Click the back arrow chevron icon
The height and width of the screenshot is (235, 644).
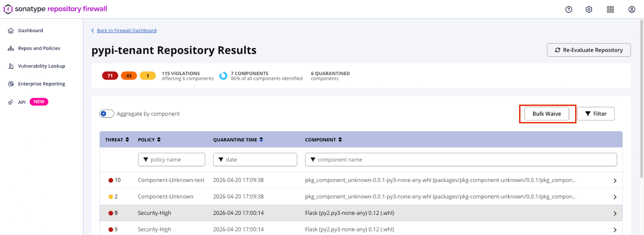coord(93,31)
